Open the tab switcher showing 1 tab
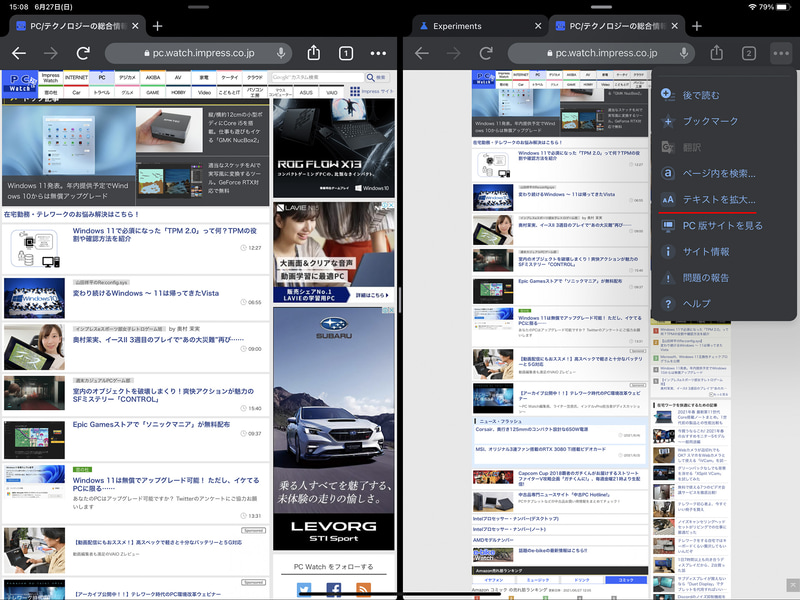 346,53
